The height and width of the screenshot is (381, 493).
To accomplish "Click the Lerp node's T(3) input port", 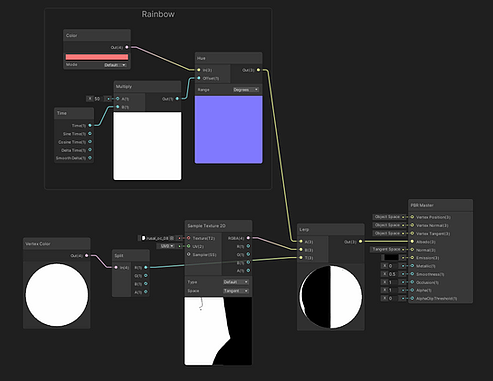I will pos(301,258).
